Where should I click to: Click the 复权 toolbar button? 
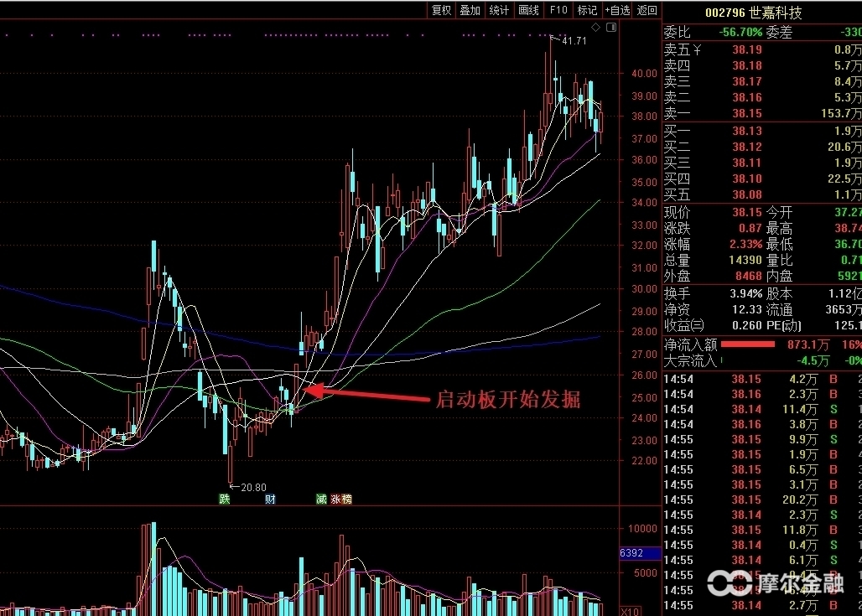pyautogui.click(x=441, y=10)
